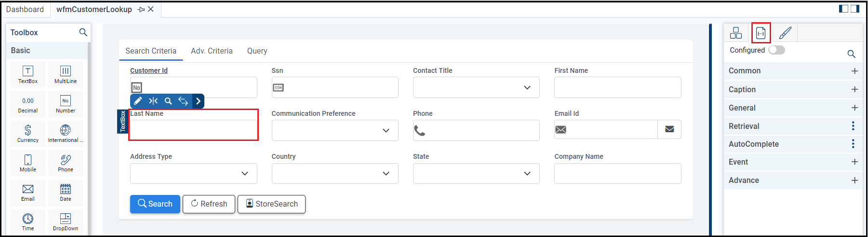
Task: Toggle the Configured switch
Action: (x=776, y=50)
